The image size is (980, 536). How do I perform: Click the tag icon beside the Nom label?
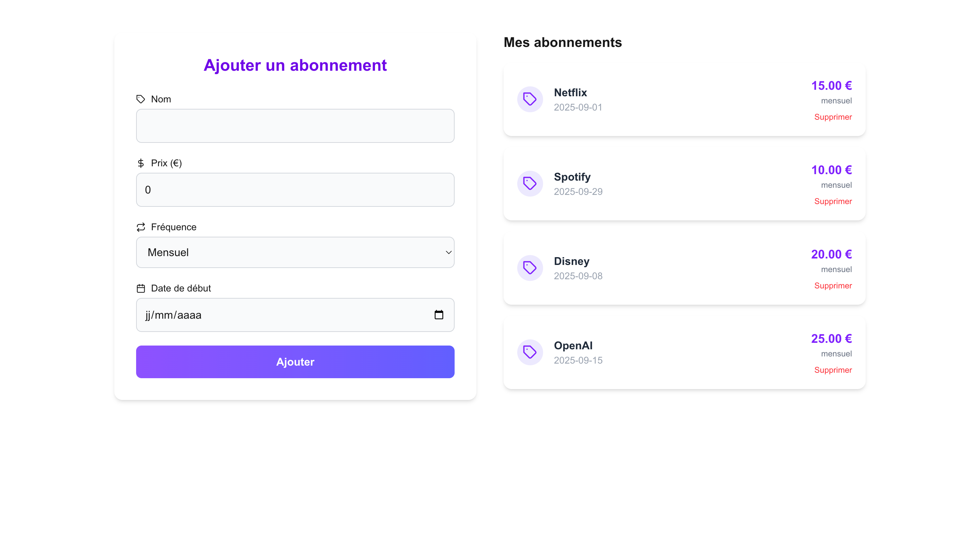[x=141, y=99]
